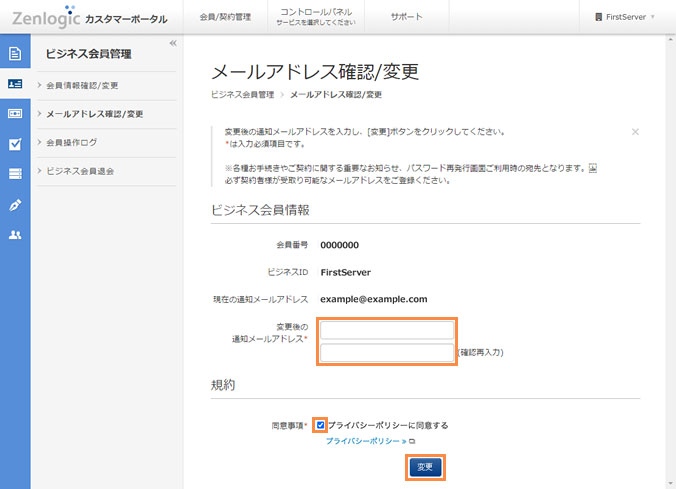Click the document icon in left sidebar
This screenshot has width=676, height=489.
click(x=15, y=53)
